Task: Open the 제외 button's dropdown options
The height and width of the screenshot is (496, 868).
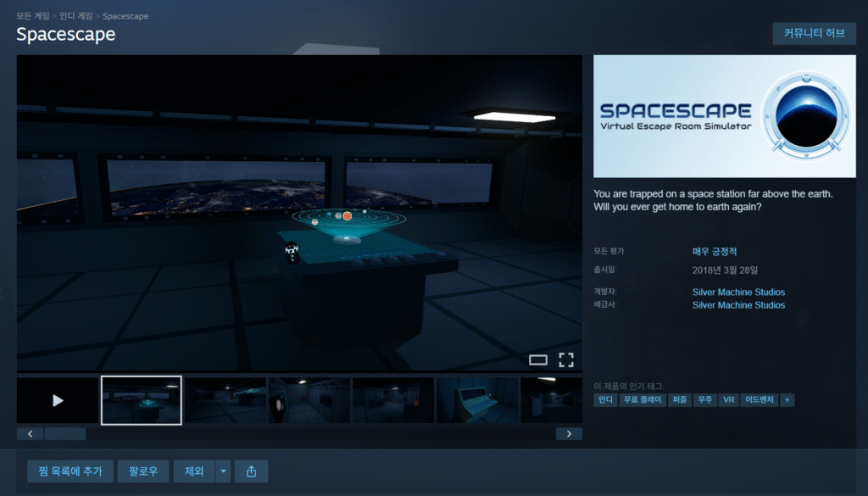Action: tap(222, 471)
